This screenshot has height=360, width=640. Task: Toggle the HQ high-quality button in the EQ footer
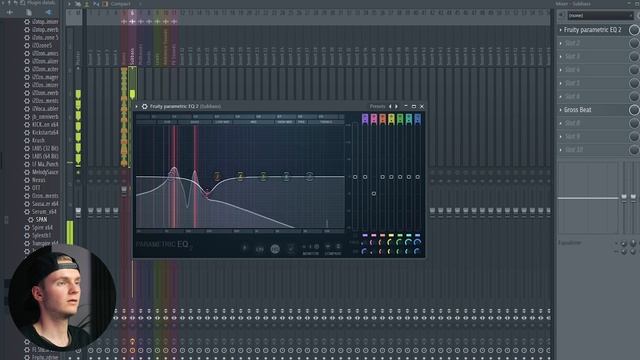tap(275, 249)
